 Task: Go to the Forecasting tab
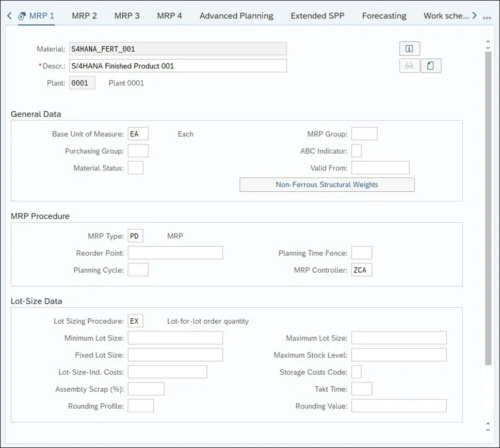point(384,15)
